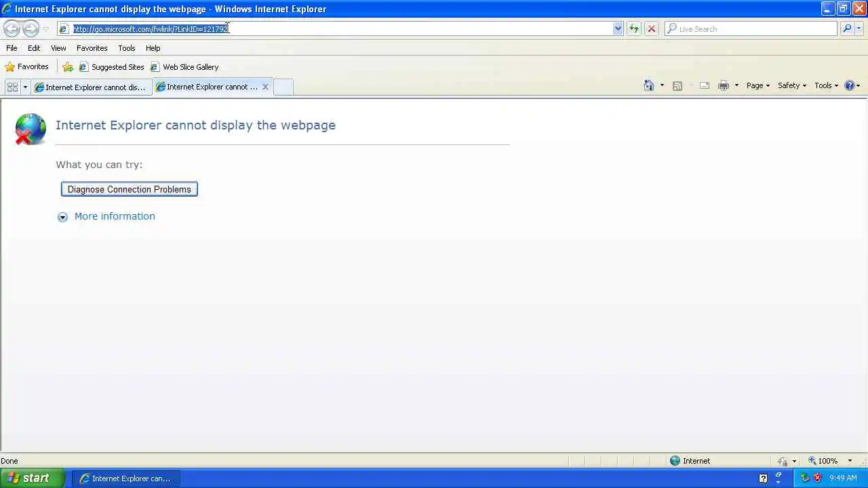
Task: Click the More information link text
Action: pos(115,216)
